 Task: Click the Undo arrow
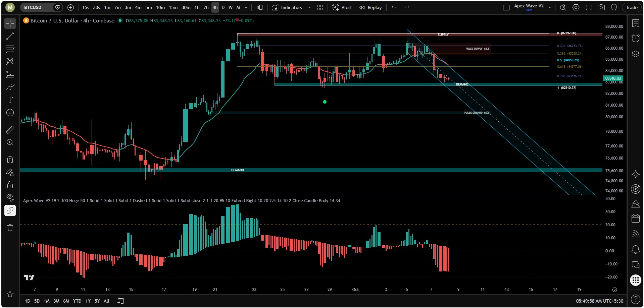(x=394, y=7)
